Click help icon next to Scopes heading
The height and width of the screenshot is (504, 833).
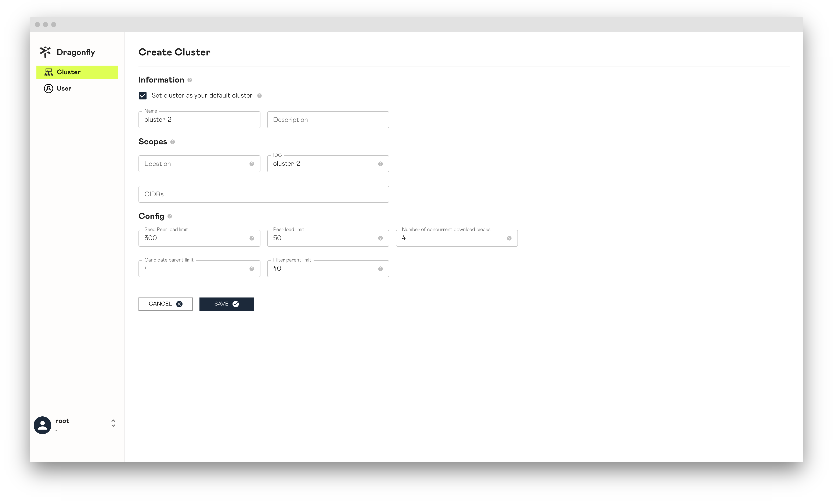172,142
